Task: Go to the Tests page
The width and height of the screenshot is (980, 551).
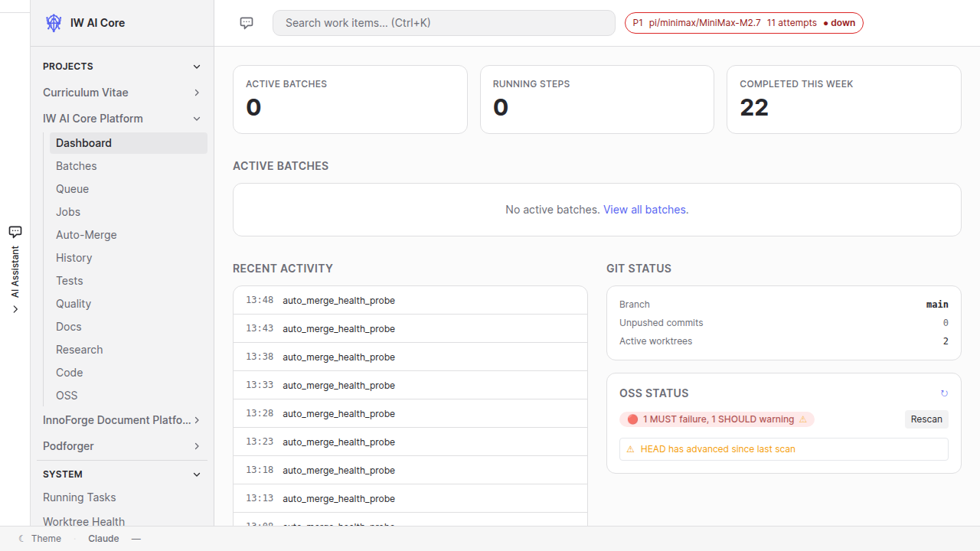Action: pyautogui.click(x=129, y=281)
